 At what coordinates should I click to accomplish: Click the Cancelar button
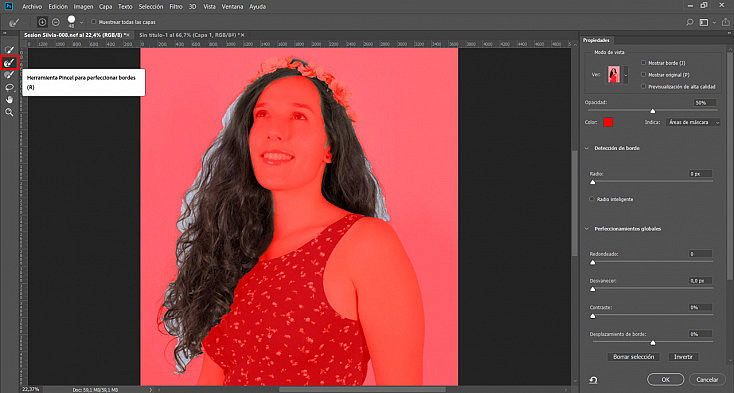coord(707,379)
